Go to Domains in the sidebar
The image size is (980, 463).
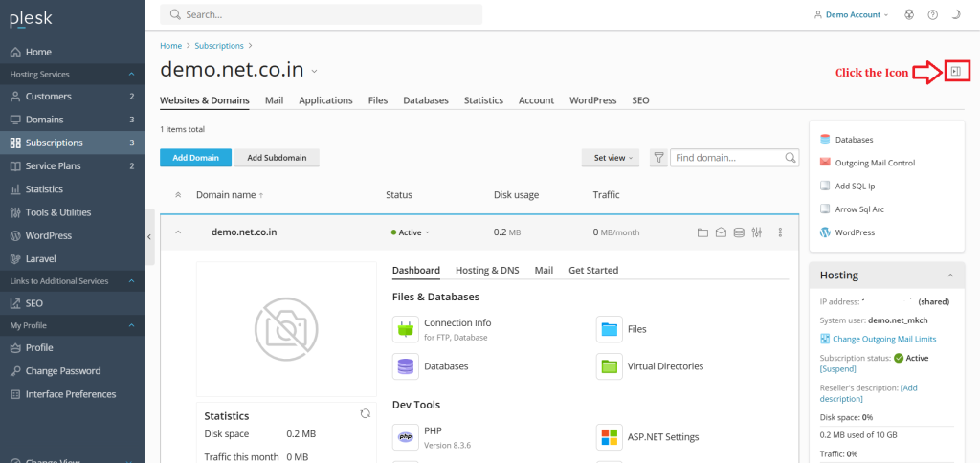pos(72,120)
